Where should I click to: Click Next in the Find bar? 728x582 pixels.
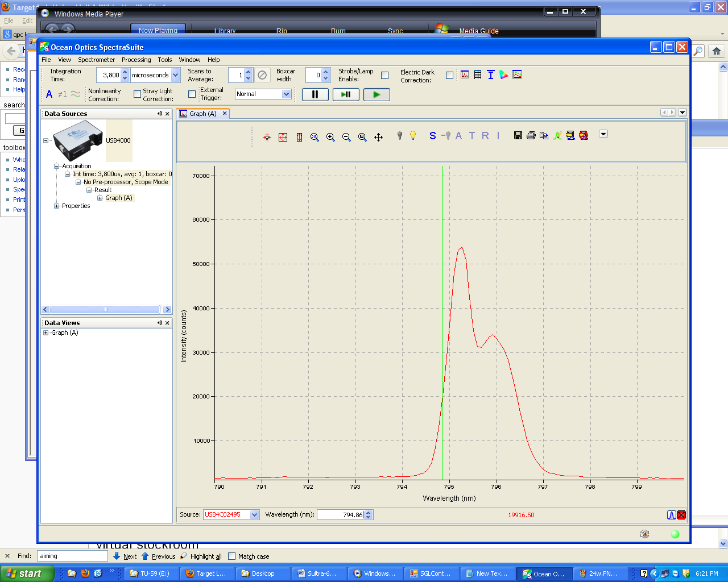125,556
